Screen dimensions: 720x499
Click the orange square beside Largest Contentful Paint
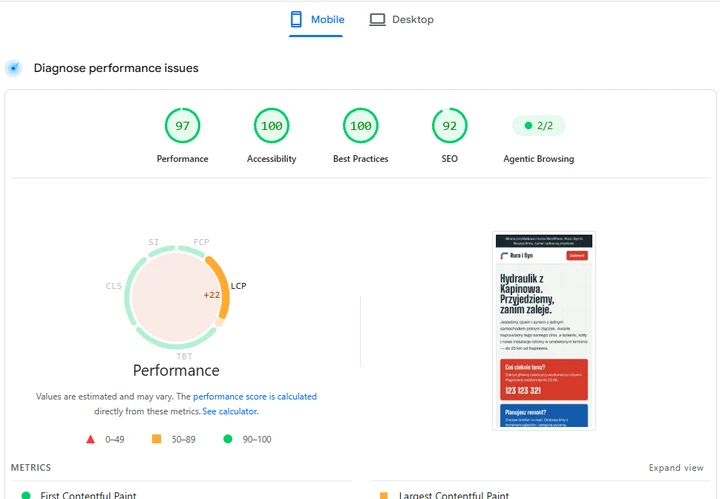(384, 495)
